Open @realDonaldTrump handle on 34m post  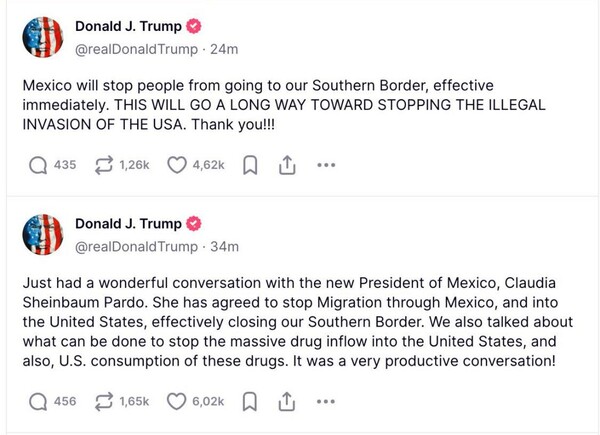coord(137,247)
